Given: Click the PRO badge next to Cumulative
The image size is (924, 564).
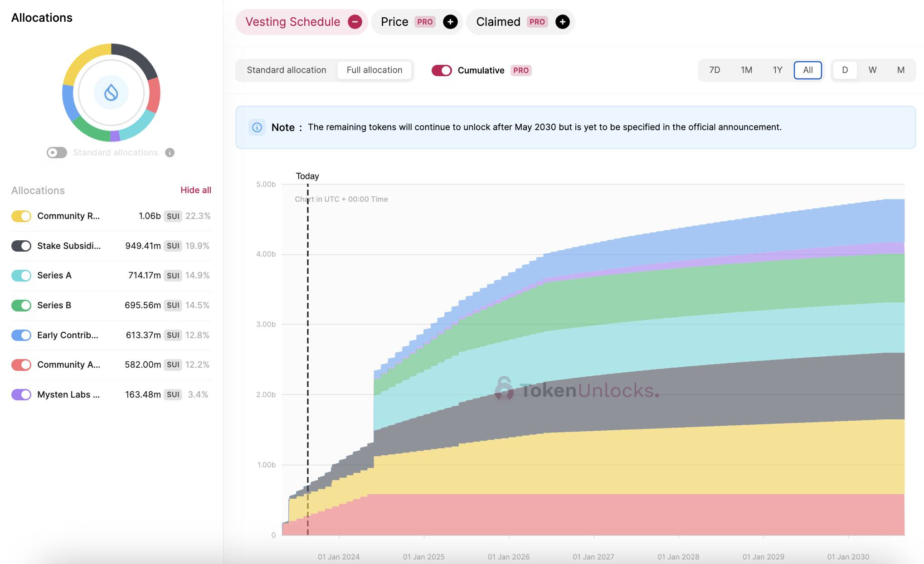Looking at the screenshot, I should [x=521, y=70].
